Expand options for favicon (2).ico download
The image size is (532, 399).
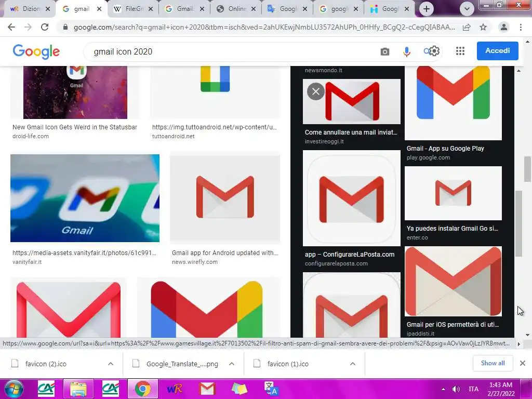(x=111, y=364)
